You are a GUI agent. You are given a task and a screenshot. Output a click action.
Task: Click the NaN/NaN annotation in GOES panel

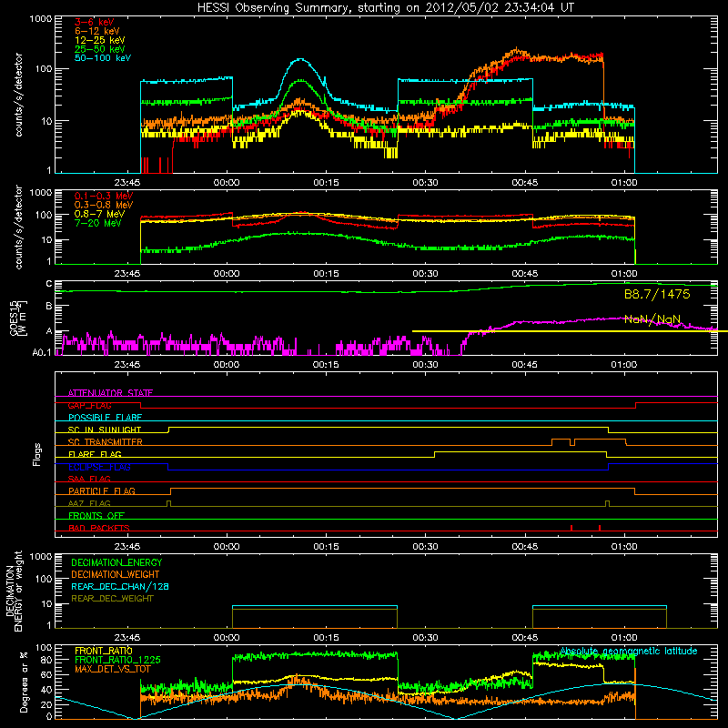[652, 319]
